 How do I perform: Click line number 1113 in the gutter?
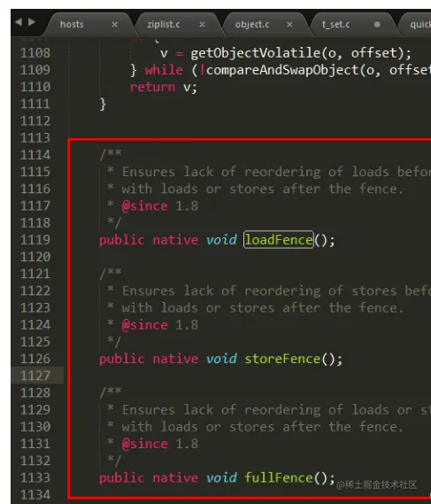coord(35,137)
